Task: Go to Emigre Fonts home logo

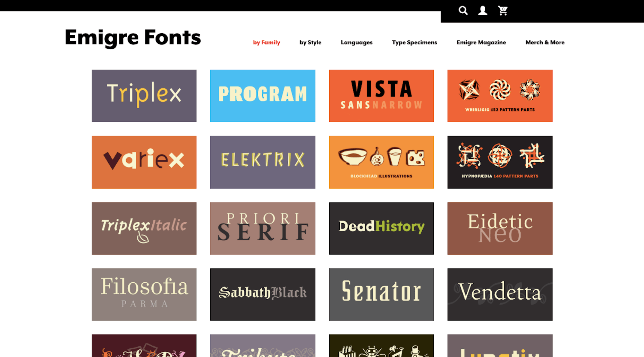Action: tap(133, 38)
